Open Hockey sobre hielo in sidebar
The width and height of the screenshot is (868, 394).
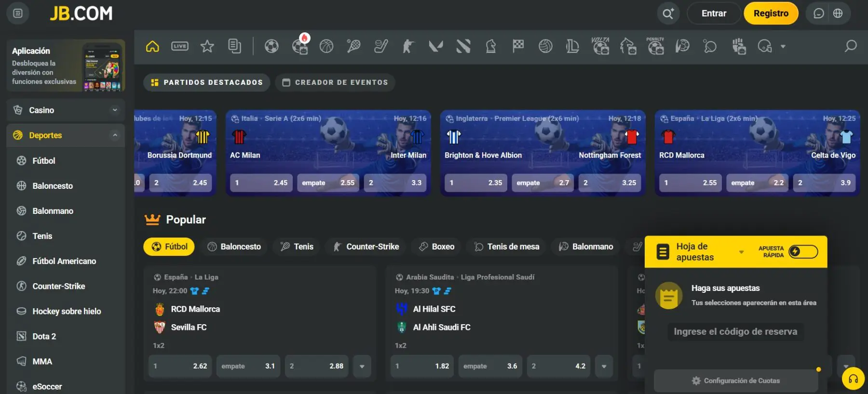[66, 311]
